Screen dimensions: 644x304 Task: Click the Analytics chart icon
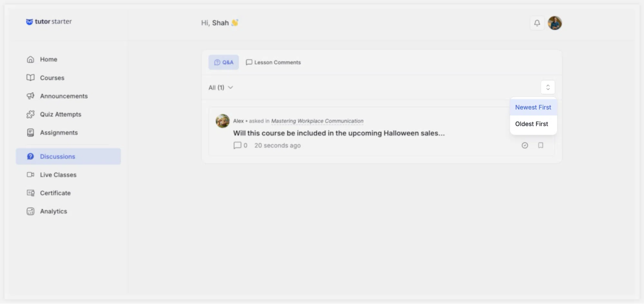click(30, 211)
